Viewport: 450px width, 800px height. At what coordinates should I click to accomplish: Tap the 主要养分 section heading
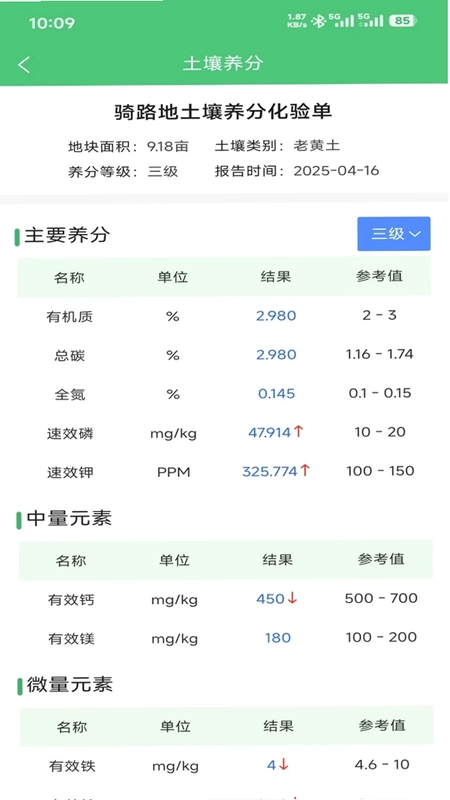pos(67,235)
